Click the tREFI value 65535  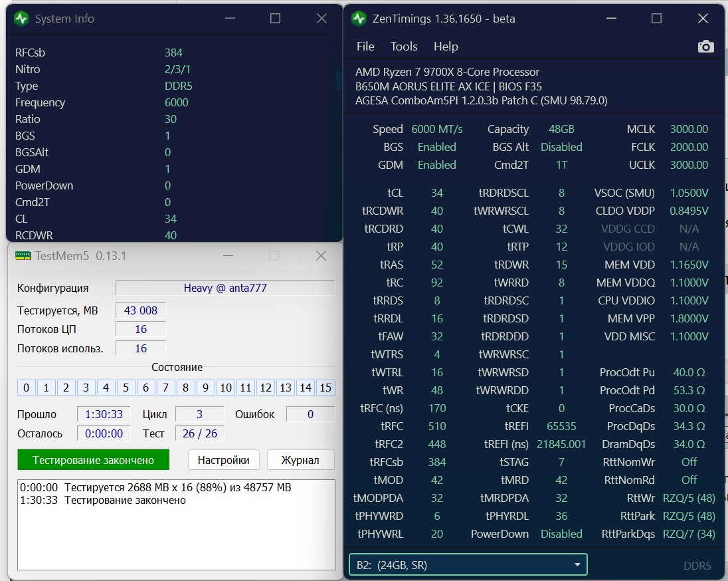561,426
